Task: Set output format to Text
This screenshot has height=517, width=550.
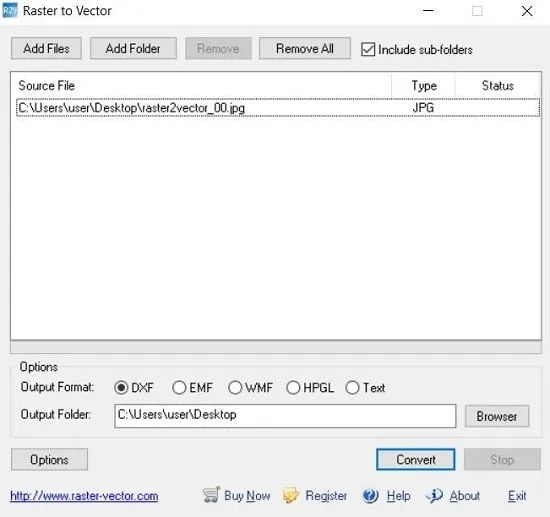Action: 352,388
